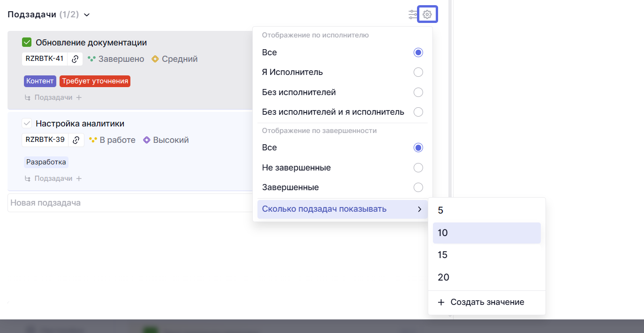Select the Я Исполнитель radio option
Viewport: 644px width, 333px height.
(x=418, y=72)
